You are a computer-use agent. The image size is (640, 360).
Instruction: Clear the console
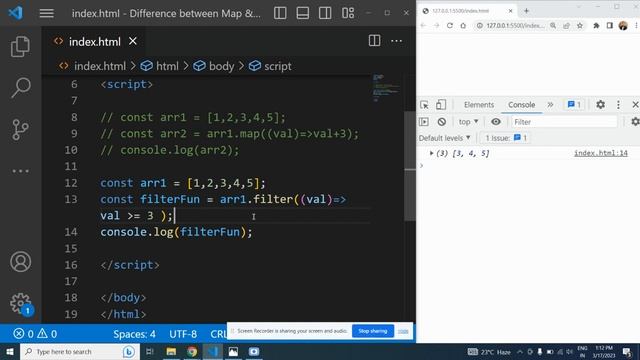coord(442,122)
